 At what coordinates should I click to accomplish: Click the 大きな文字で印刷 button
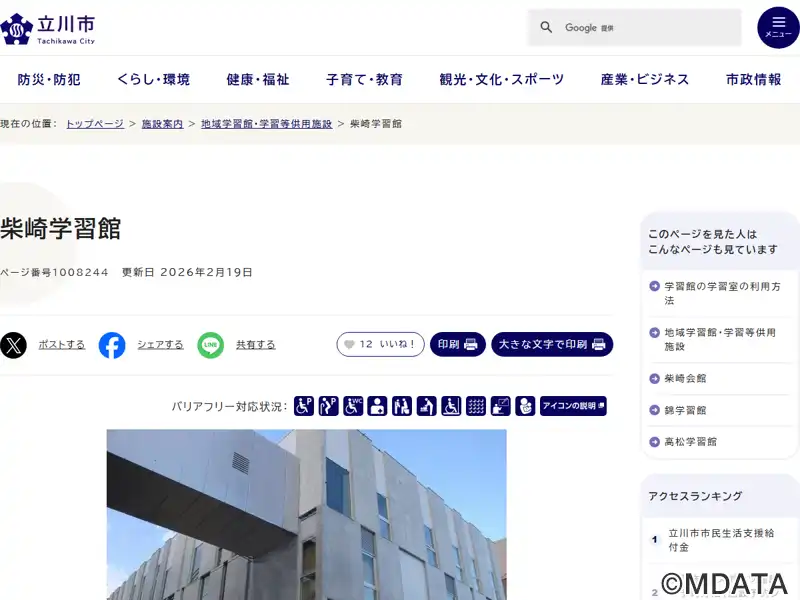(x=552, y=344)
